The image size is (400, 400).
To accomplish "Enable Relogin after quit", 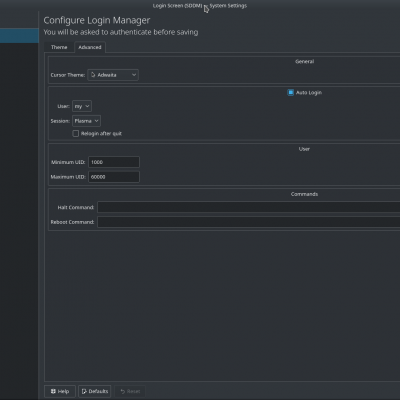I will tap(76, 134).
